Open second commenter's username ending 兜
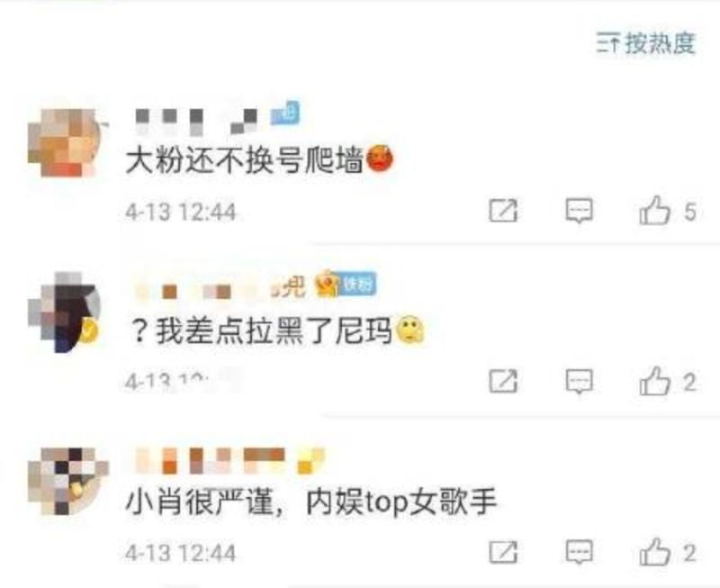 (220, 289)
